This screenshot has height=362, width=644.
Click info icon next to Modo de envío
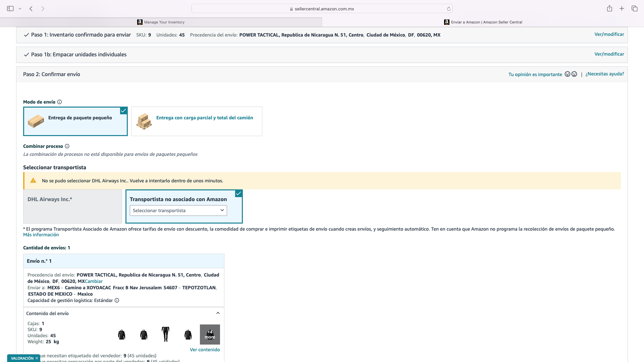[x=59, y=102]
